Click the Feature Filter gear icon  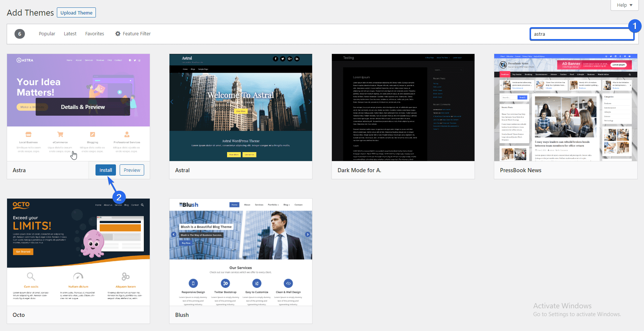(118, 34)
